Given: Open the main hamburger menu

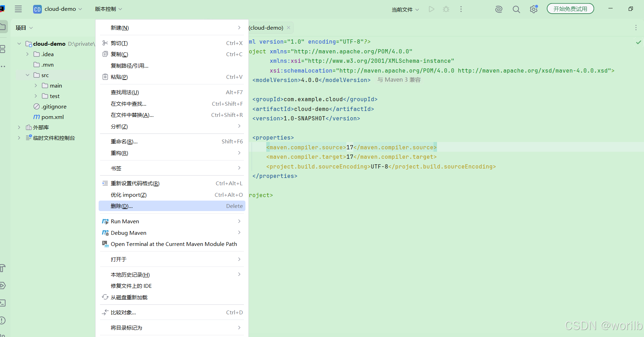Looking at the screenshot, I should [18, 9].
